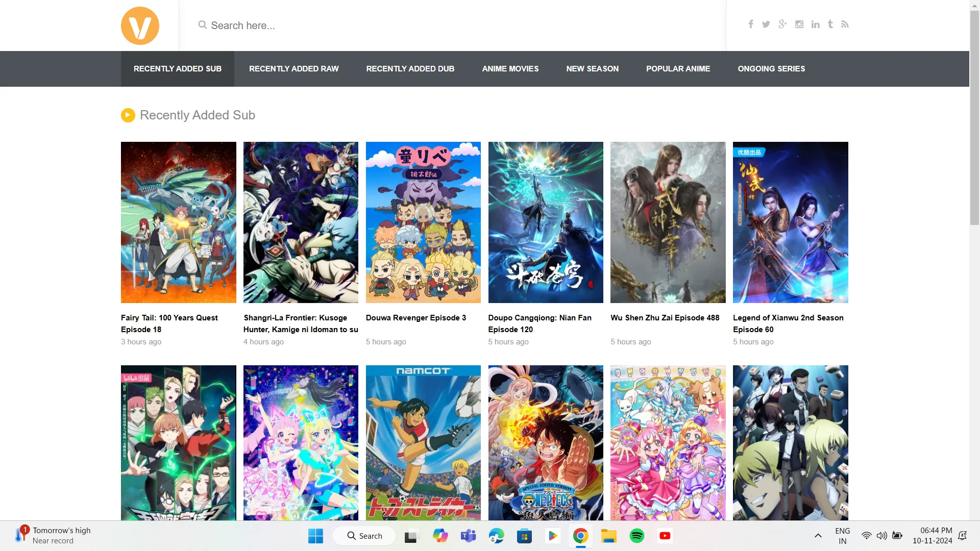Open the Google+ share icon
This screenshot has width=980, height=551.
tap(782, 24)
